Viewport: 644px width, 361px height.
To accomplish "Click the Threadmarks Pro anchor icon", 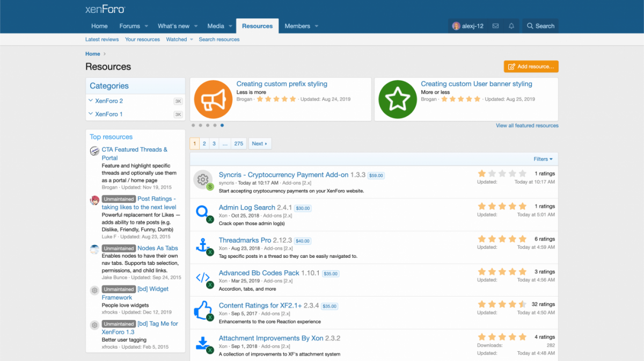I will 203,246.
